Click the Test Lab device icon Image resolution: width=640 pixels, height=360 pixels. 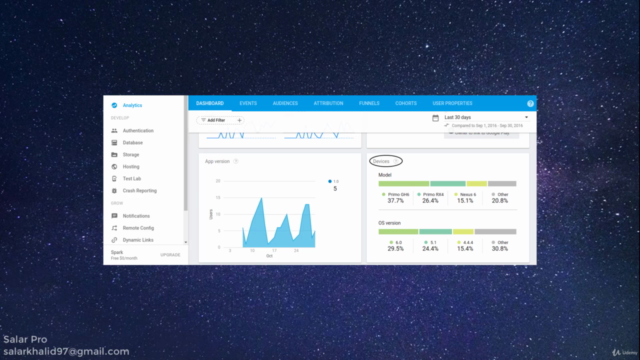tap(114, 179)
